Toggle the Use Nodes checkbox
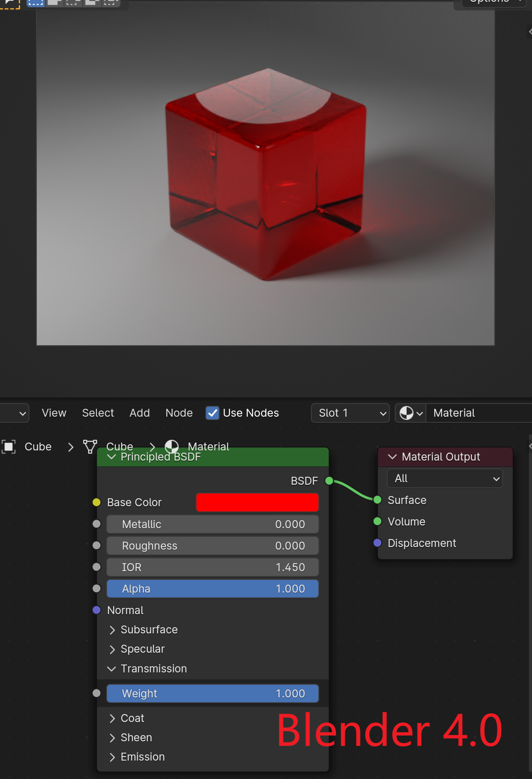 click(x=213, y=413)
